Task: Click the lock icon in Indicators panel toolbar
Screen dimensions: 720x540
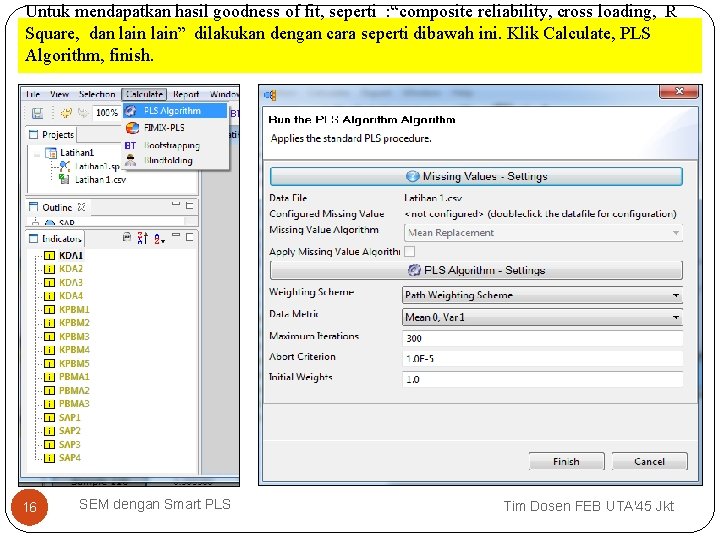Action: (127, 237)
